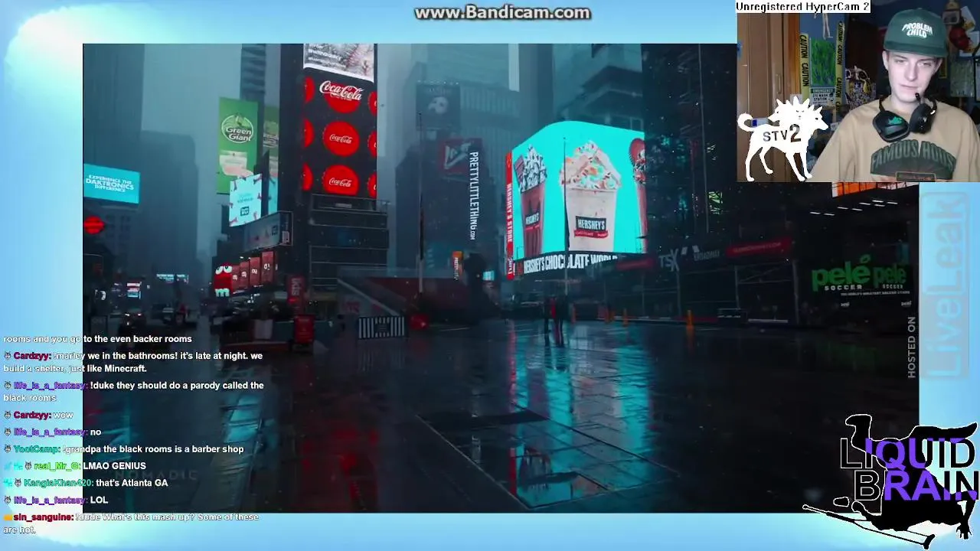This screenshot has width=980, height=551.
Task: Click the 'no' chat message
Action: click(96, 432)
